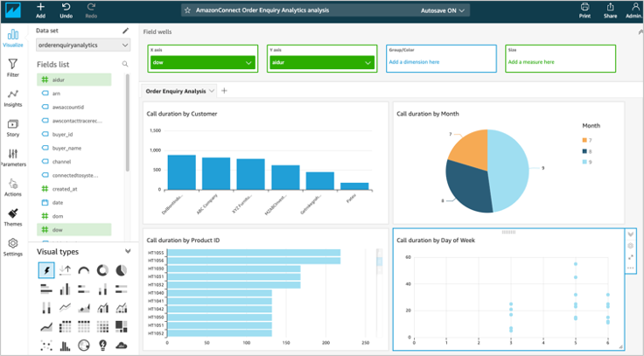Click the Product ID chart scroll thumb

(379, 262)
